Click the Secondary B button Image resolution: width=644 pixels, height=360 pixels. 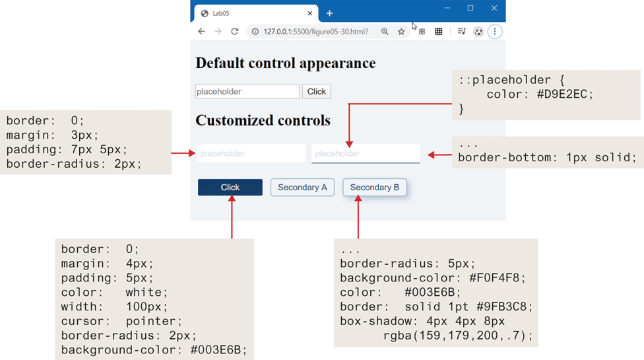click(374, 188)
